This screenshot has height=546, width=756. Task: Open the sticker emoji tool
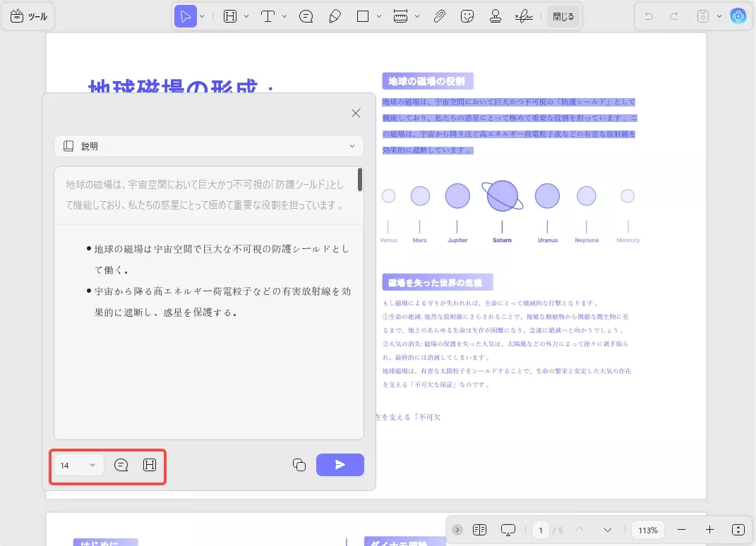[x=467, y=16]
